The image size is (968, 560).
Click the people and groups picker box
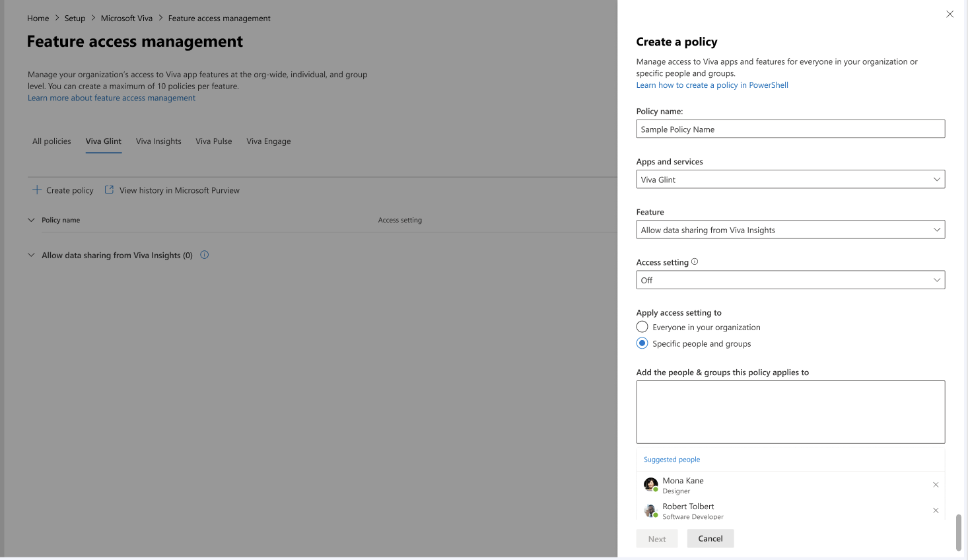click(x=790, y=412)
